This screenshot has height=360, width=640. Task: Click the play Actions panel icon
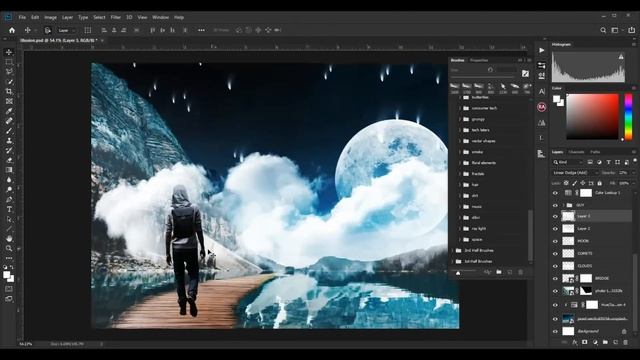pyautogui.click(x=542, y=50)
